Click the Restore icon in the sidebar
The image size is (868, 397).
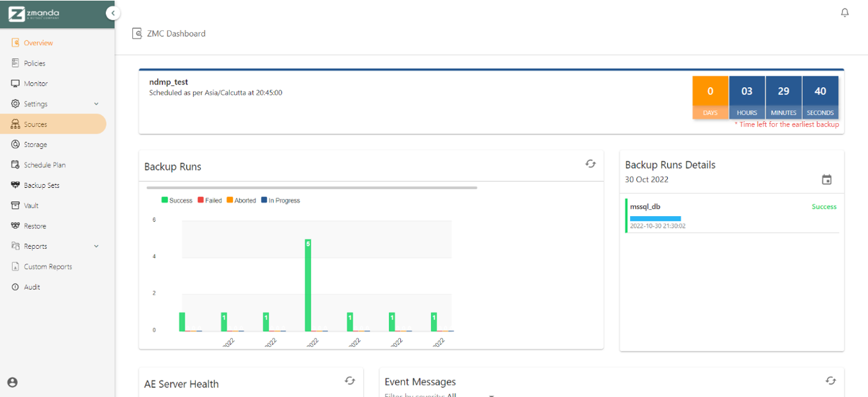pyautogui.click(x=15, y=226)
